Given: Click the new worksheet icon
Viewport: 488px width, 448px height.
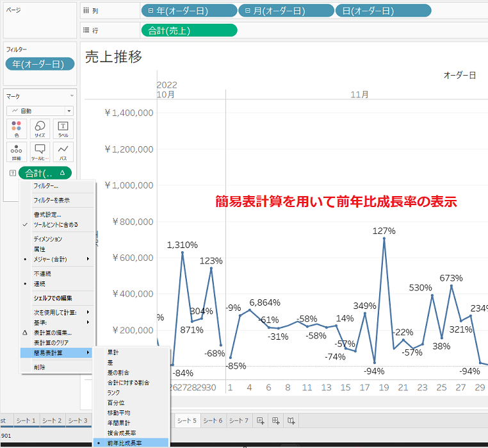Looking at the screenshot, I should [261, 421].
